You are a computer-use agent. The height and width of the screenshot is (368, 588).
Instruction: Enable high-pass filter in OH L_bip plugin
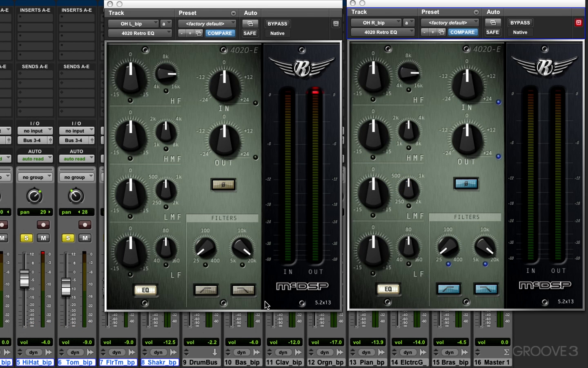(x=206, y=290)
